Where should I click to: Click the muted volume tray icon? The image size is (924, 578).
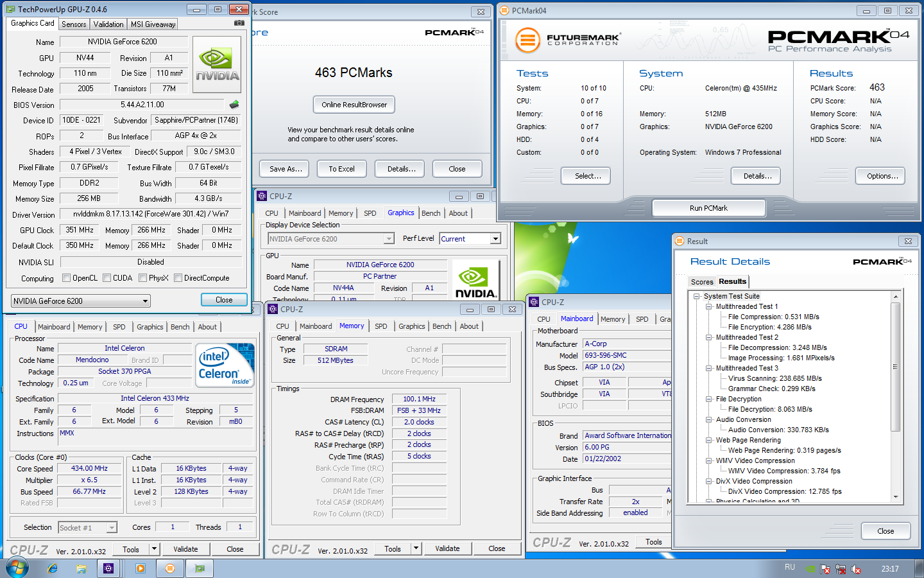pyautogui.click(x=856, y=569)
